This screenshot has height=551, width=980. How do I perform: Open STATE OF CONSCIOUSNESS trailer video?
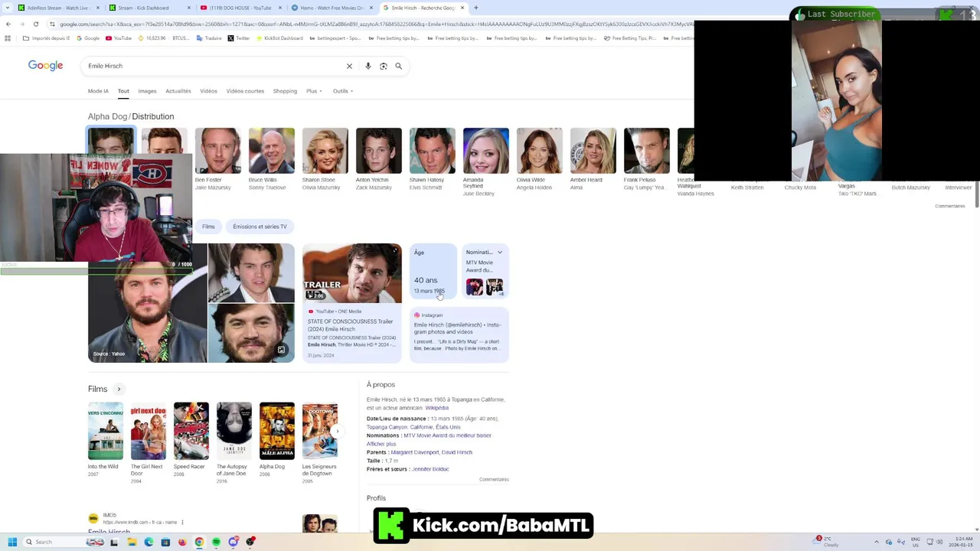(351, 302)
